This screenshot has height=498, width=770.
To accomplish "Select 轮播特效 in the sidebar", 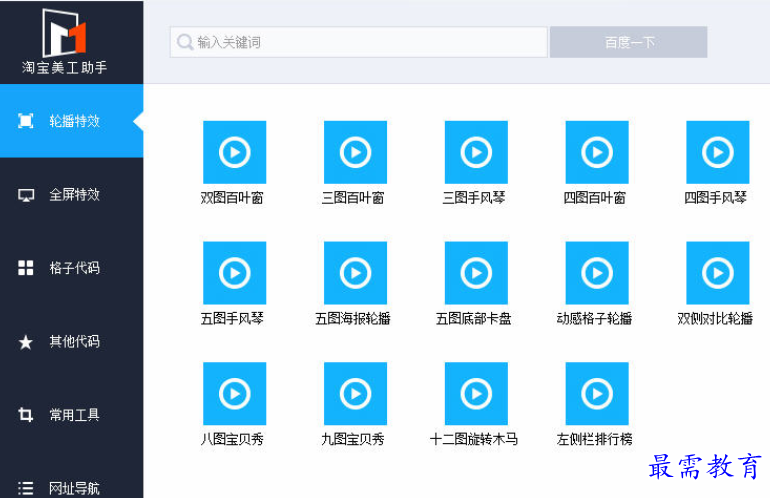I will (x=72, y=121).
